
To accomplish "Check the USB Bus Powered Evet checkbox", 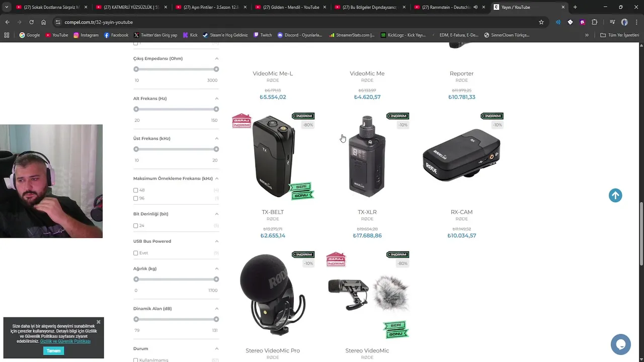I will 135,253.
